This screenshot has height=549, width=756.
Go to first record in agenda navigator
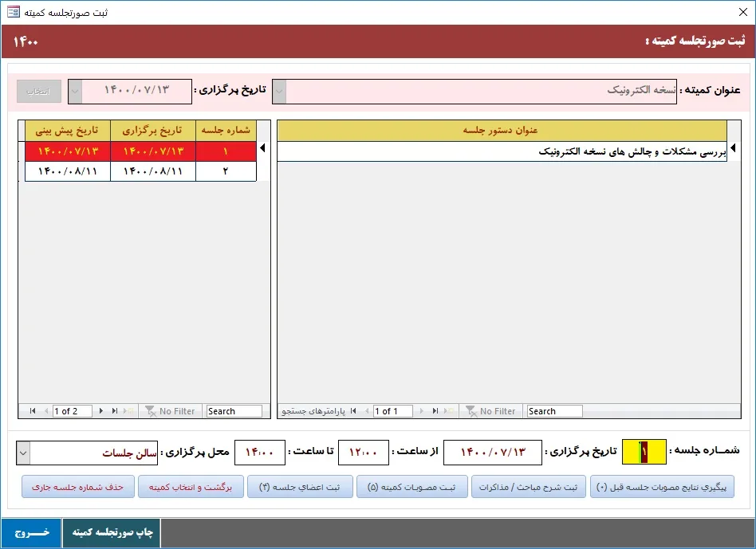(353, 411)
